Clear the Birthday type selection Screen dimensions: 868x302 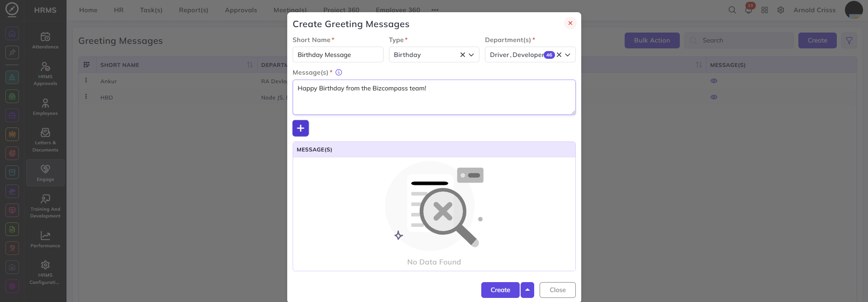(x=463, y=55)
